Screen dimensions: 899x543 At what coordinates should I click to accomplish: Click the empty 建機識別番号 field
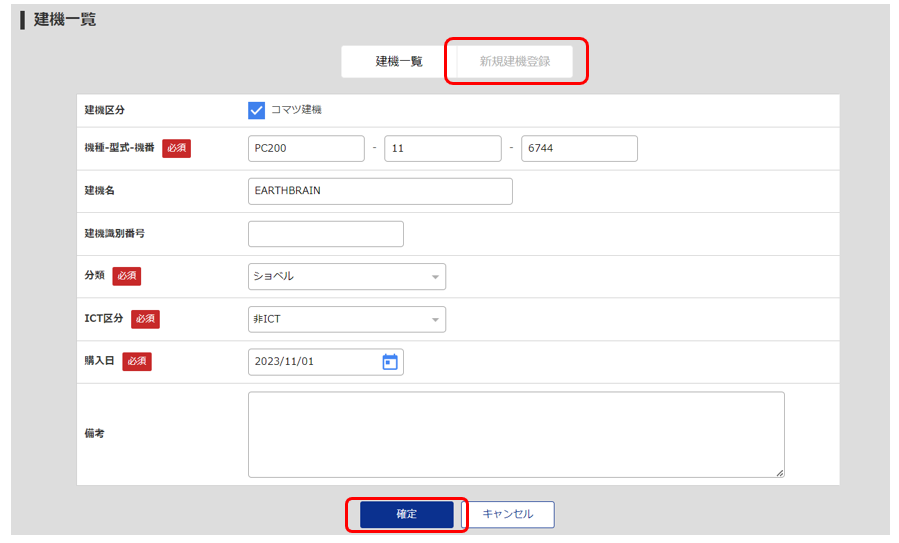[326, 234]
